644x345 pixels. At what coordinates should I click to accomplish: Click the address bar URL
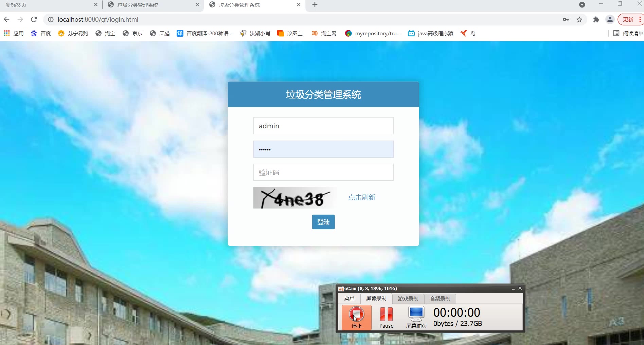pos(98,20)
